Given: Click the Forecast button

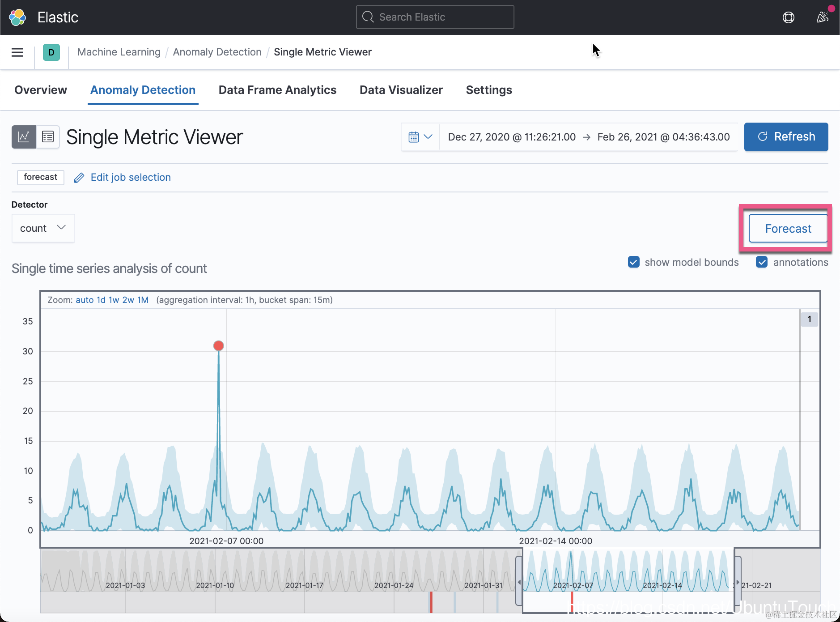Looking at the screenshot, I should (788, 229).
